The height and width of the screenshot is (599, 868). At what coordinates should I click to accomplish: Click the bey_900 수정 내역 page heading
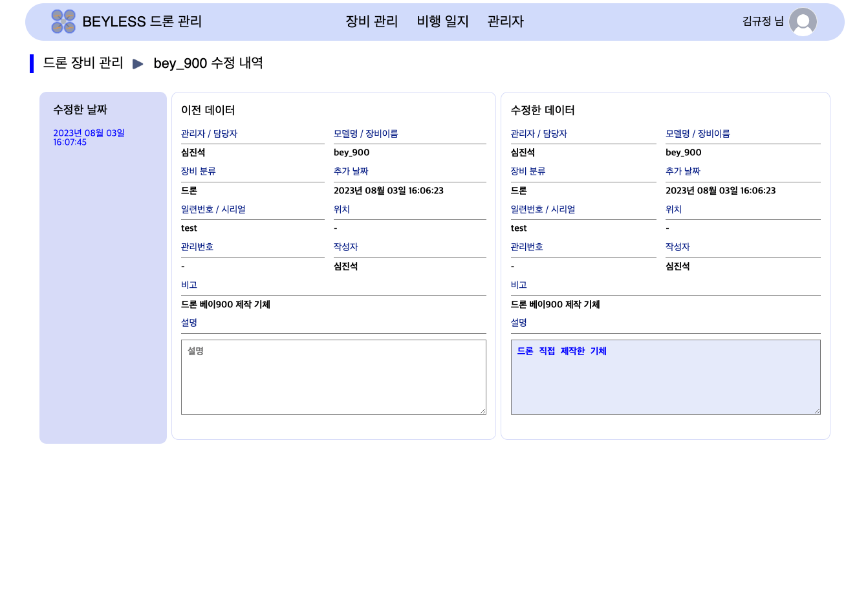pos(208,63)
